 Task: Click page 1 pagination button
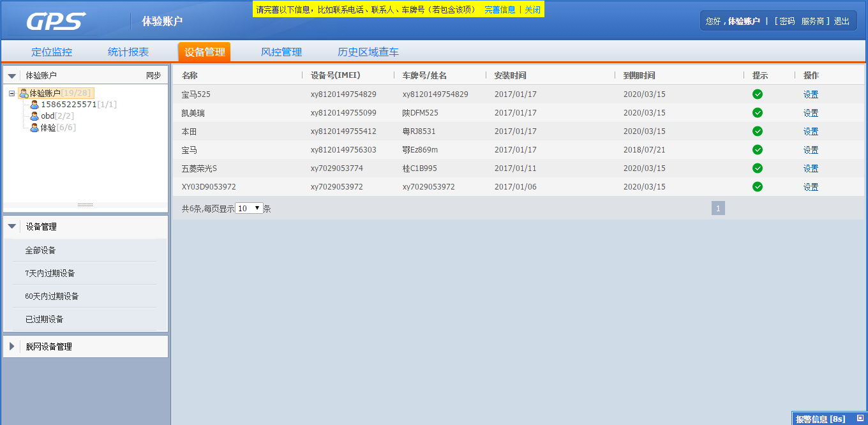click(x=718, y=208)
